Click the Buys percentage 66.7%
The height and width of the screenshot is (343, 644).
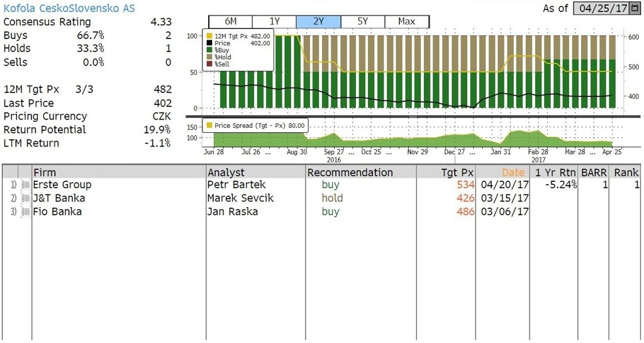pyautogui.click(x=91, y=35)
